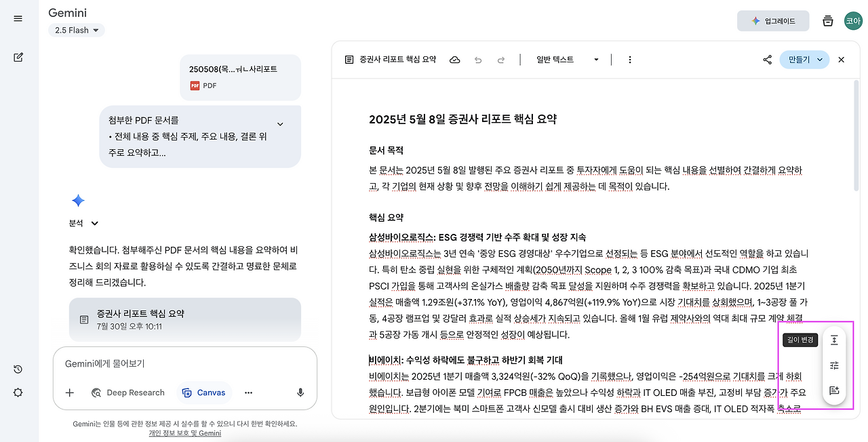Open 증권사 리포트 핵심 요약 canvas card
Viewport: 868px width, 442px height.
point(184,319)
